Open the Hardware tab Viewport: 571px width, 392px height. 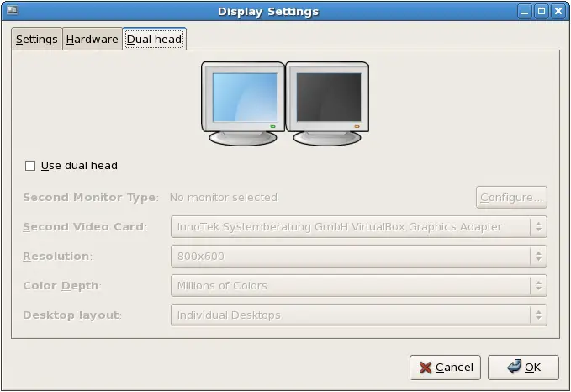93,40
